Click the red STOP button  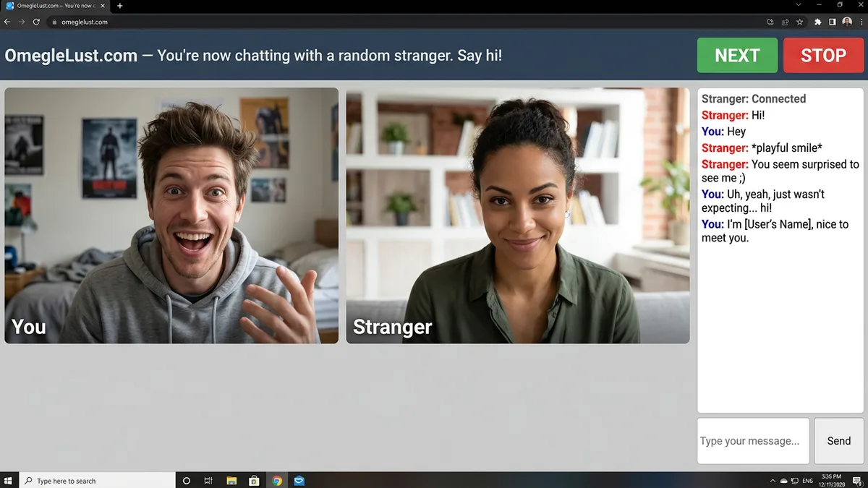[x=823, y=56]
